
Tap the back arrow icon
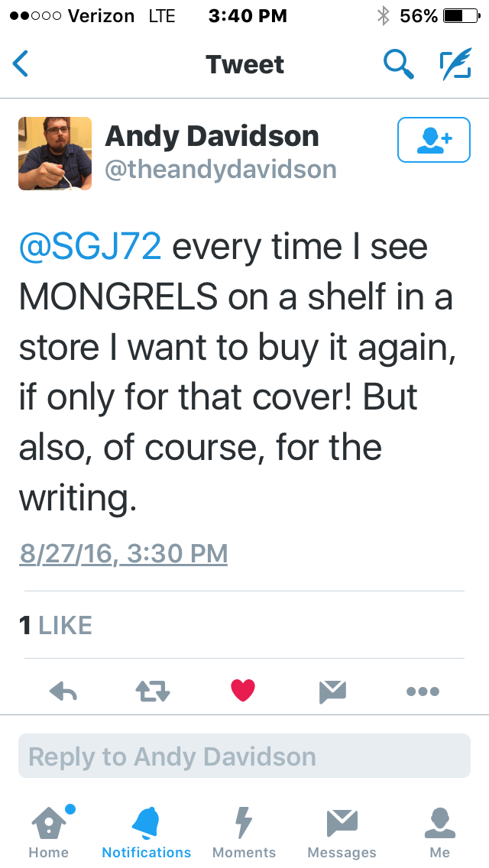point(21,64)
